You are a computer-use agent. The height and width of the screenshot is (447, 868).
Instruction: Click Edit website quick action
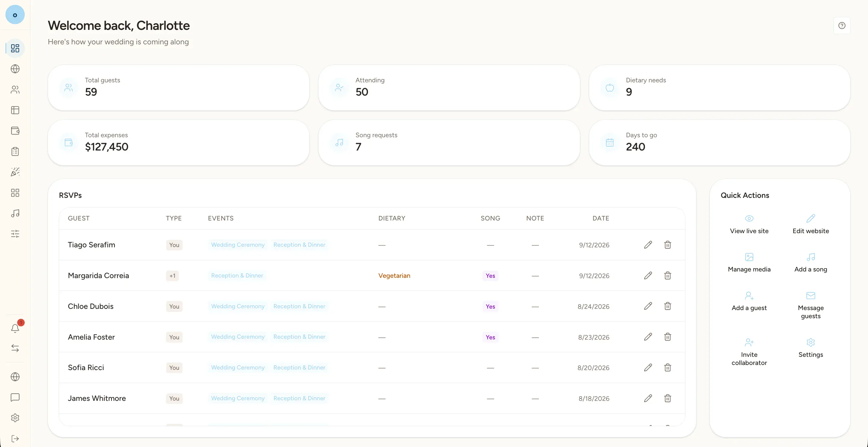[811, 224]
